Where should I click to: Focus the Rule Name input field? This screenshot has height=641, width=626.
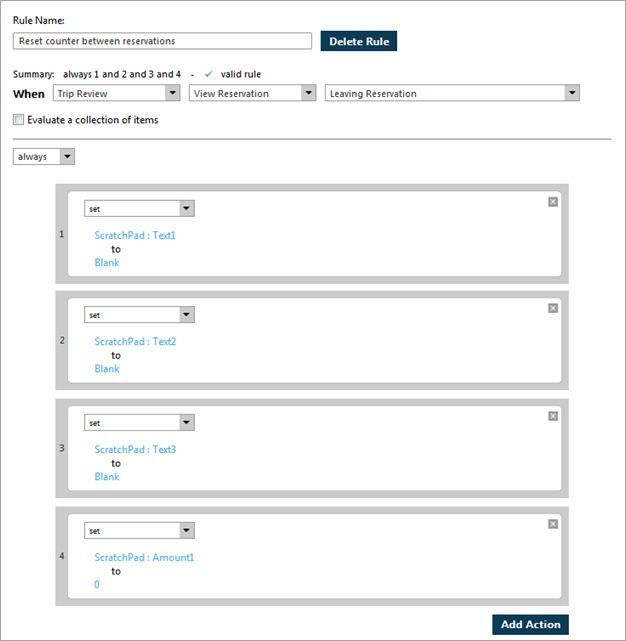162,41
